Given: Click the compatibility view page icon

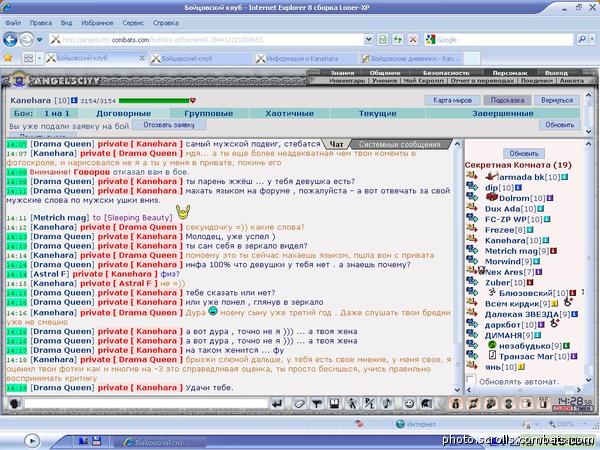Looking at the screenshot, I should [382, 39].
